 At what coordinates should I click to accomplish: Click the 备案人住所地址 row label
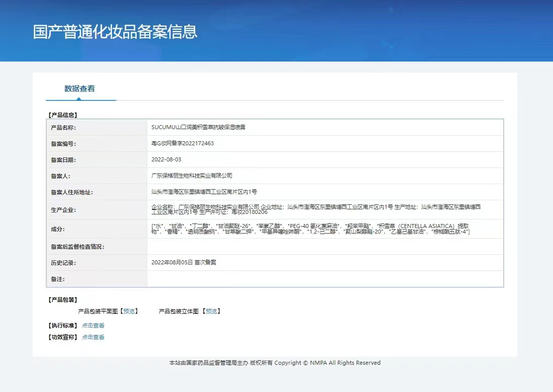pos(72,193)
